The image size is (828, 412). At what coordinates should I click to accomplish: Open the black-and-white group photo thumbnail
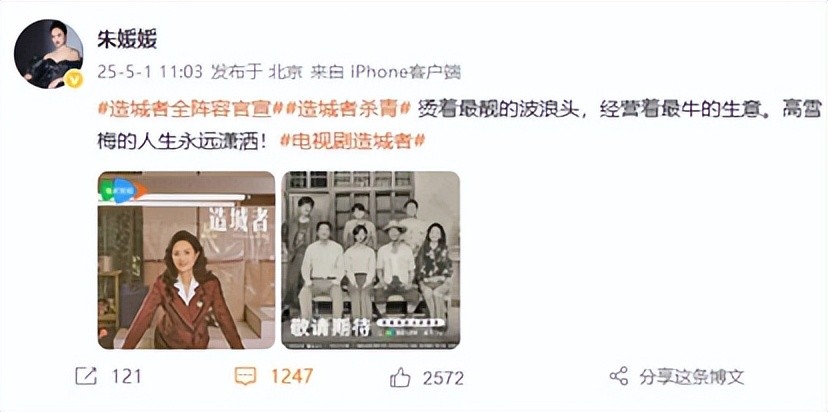point(371,260)
